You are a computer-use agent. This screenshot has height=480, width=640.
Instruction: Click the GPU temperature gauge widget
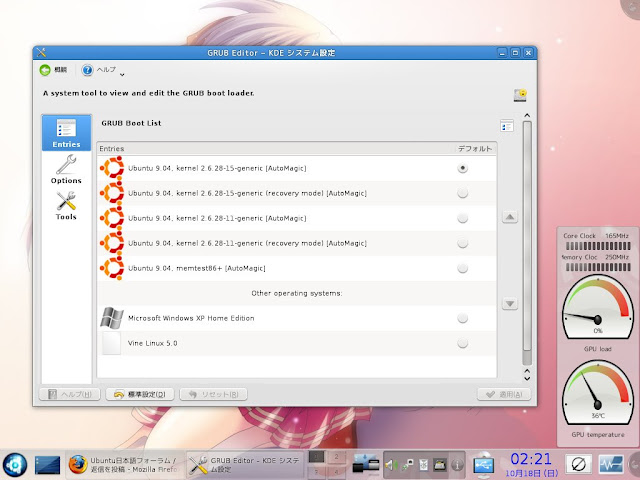tap(598, 393)
